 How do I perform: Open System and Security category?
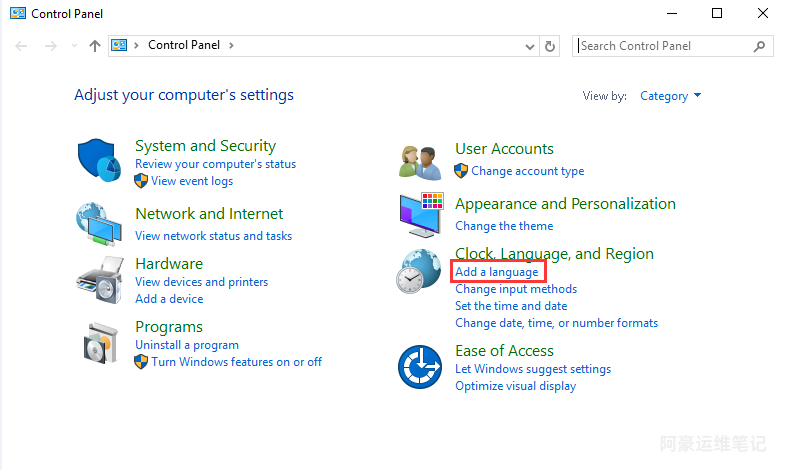(206, 146)
